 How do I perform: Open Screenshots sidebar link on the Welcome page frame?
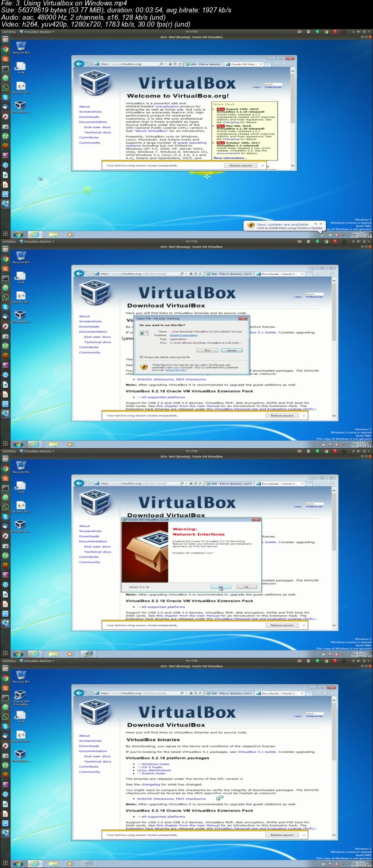pos(90,112)
